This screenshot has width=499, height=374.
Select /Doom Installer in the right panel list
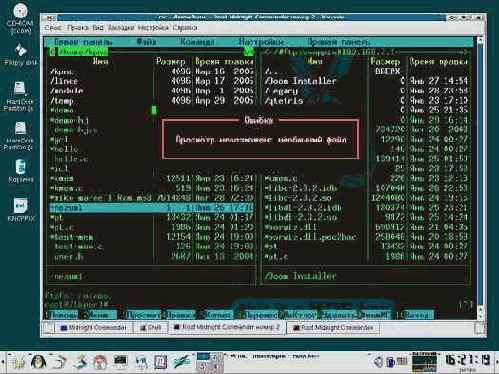[300, 81]
